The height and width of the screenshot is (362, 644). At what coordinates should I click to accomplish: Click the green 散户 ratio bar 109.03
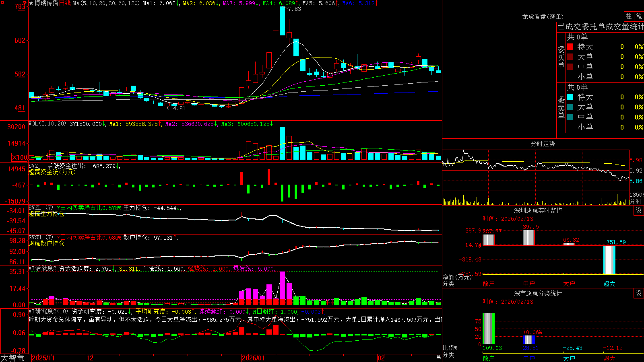(489, 329)
